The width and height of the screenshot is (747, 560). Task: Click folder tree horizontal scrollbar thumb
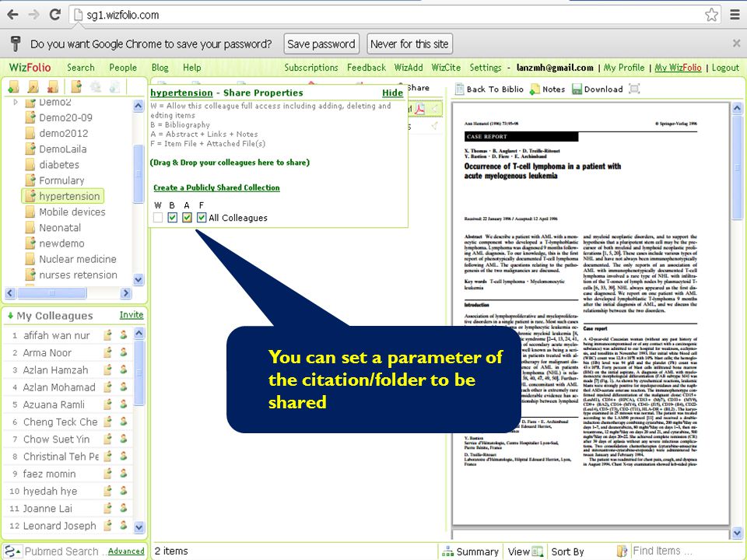(x=52, y=293)
